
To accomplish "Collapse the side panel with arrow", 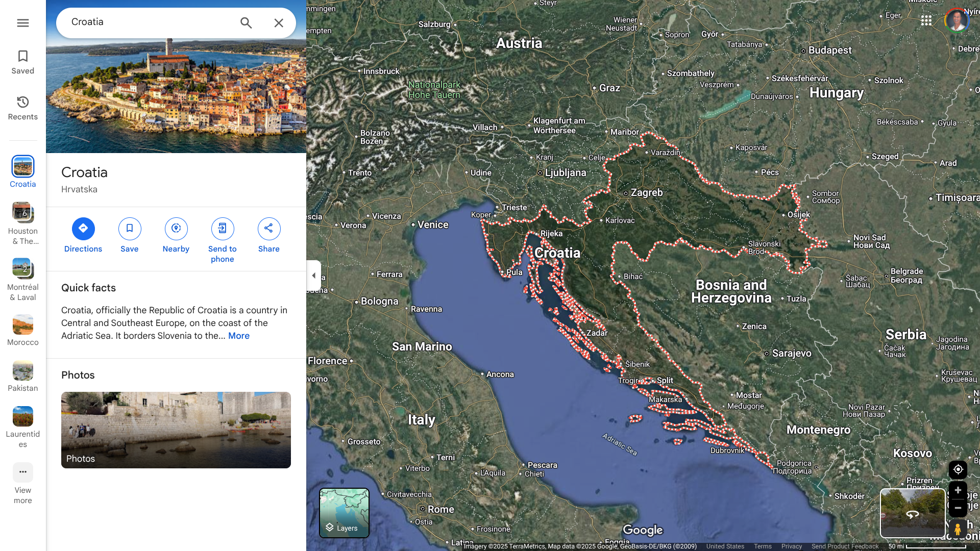I will pyautogui.click(x=313, y=275).
